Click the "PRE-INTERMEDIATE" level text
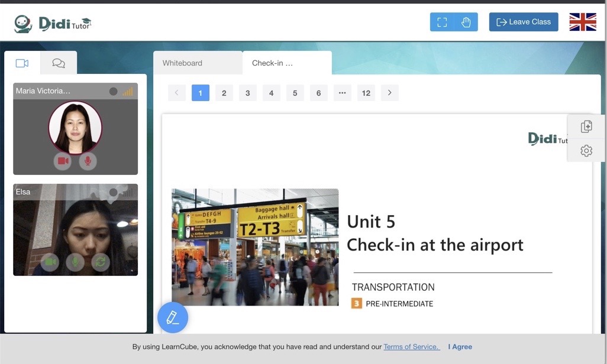This screenshot has height=364, width=607. tap(399, 304)
